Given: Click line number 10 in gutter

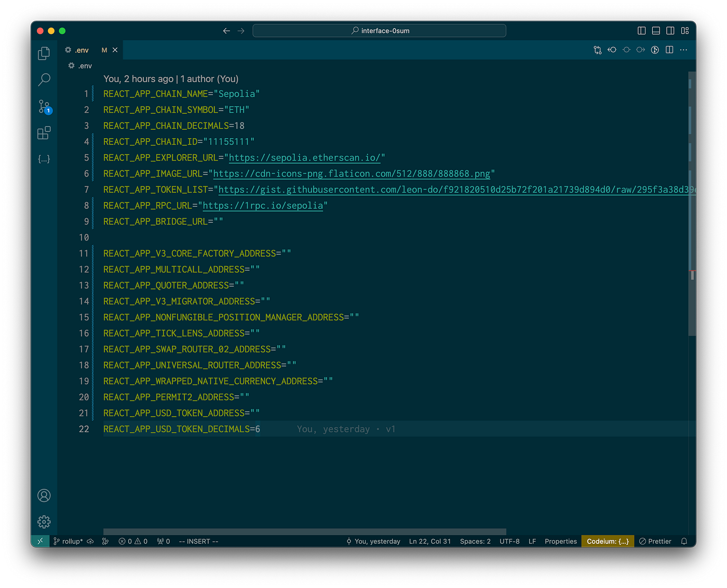Looking at the screenshot, I should point(84,237).
